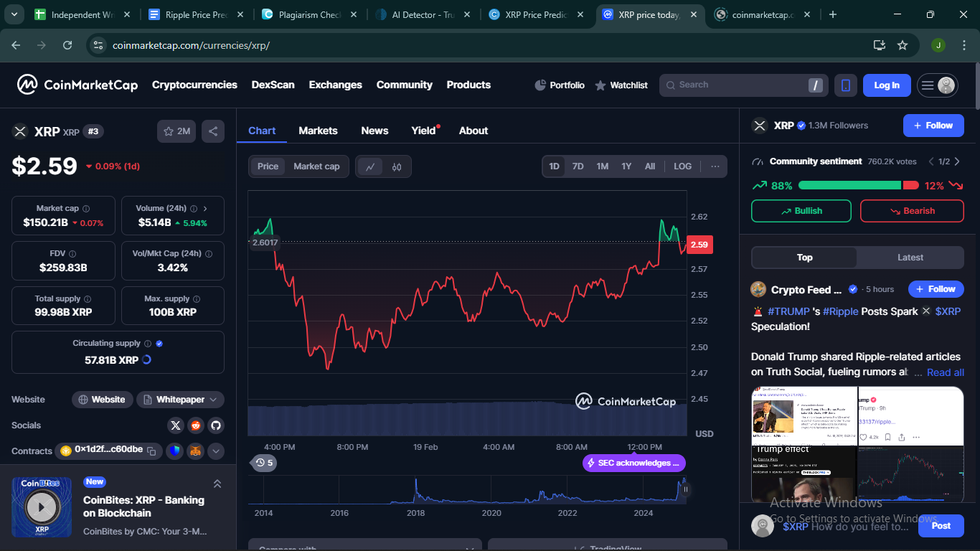Viewport: 980px width, 551px height.
Task: Click the FDV info icon
Action: click(72, 254)
